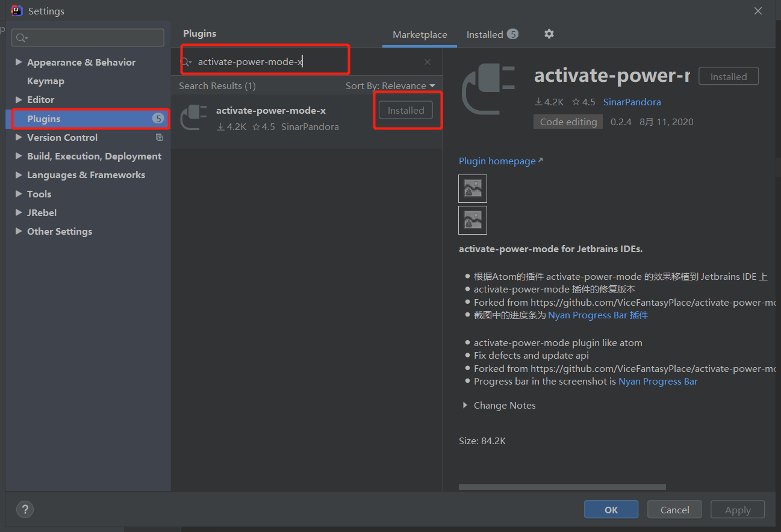
Task: Expand the Change Notes section
Action: click(465, 405)
